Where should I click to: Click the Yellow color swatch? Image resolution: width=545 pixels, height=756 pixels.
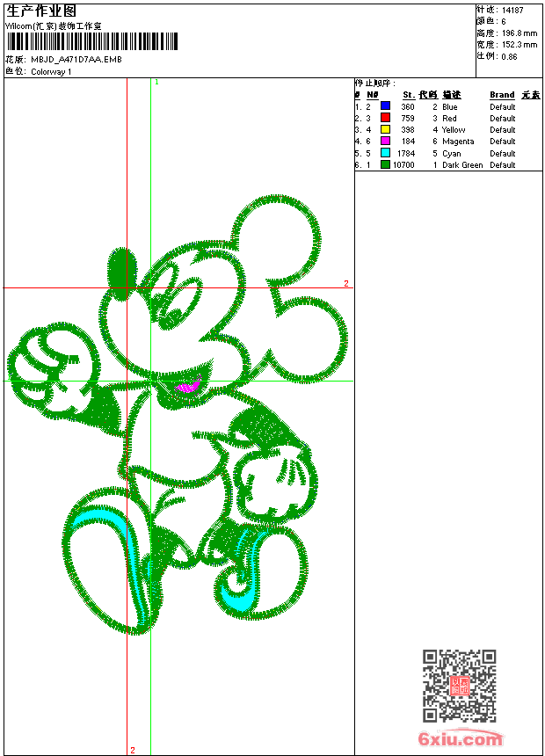pyautogui.click(x=385, y=129)
